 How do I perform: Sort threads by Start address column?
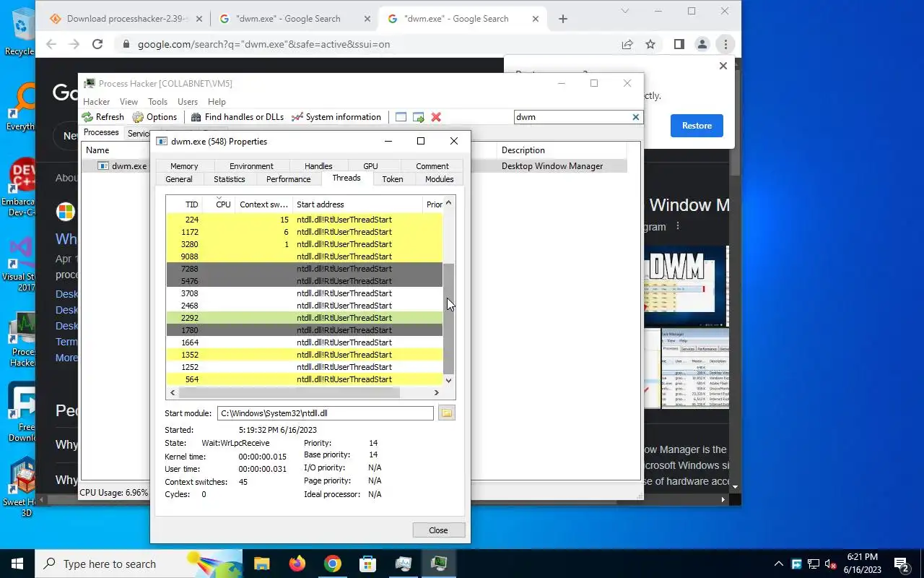pos(357,204)
